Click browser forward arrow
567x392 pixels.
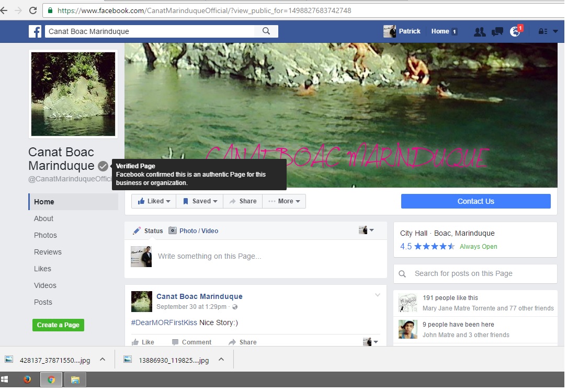coord(18,10)
